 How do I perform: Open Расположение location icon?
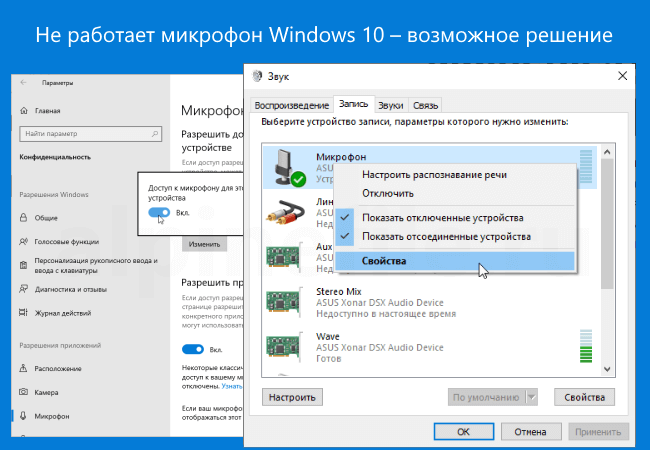click(24, 368)
